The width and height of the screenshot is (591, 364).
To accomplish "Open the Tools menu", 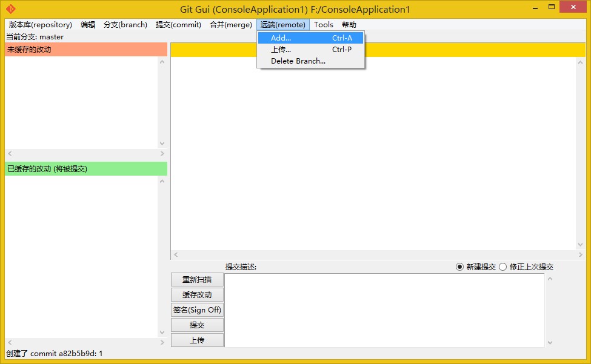I will click(x=324, y=25).
